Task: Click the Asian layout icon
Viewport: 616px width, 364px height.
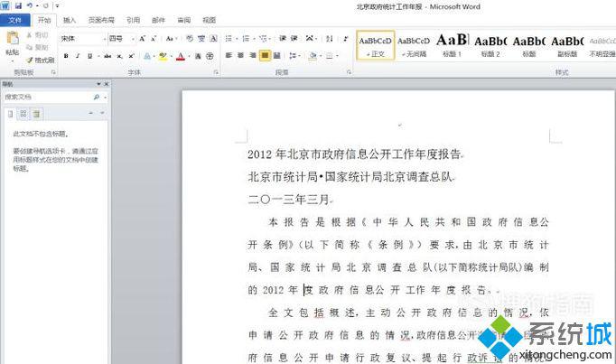Action: click(310, 39)
